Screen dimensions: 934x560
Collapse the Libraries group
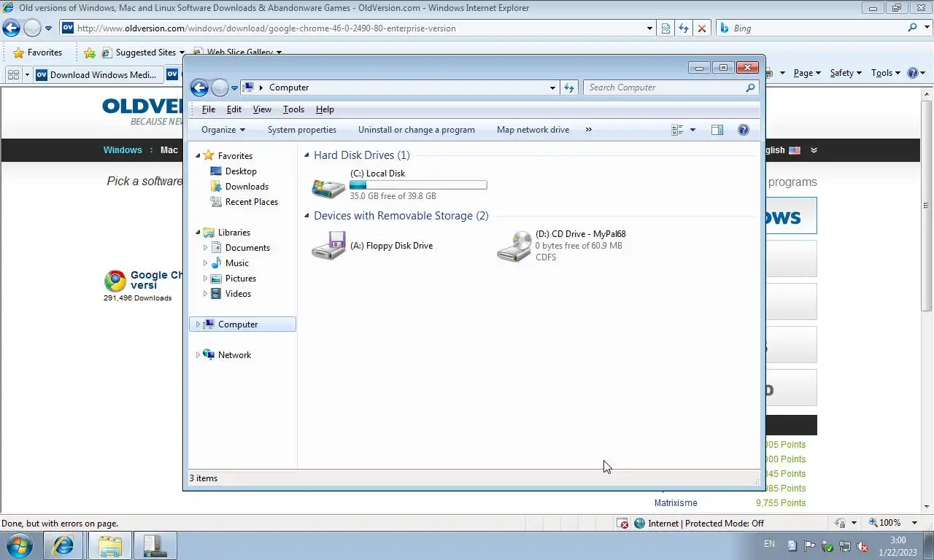198,233
